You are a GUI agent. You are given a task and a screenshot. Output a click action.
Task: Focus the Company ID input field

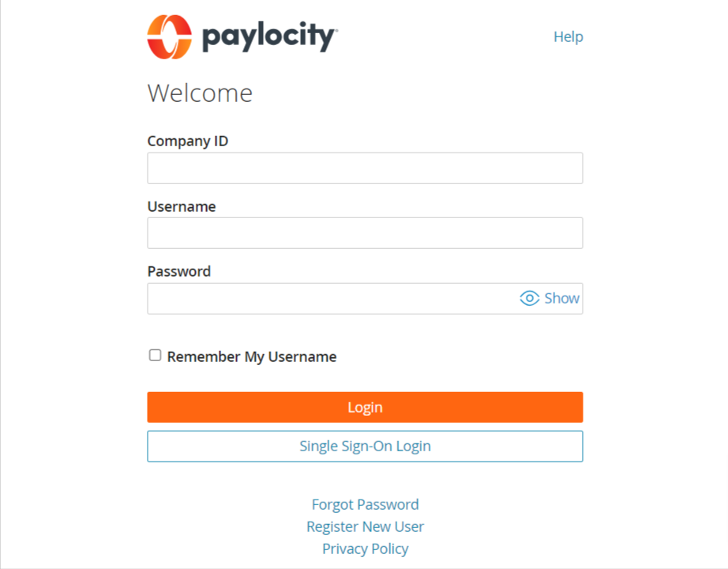[x=365, y=168]
